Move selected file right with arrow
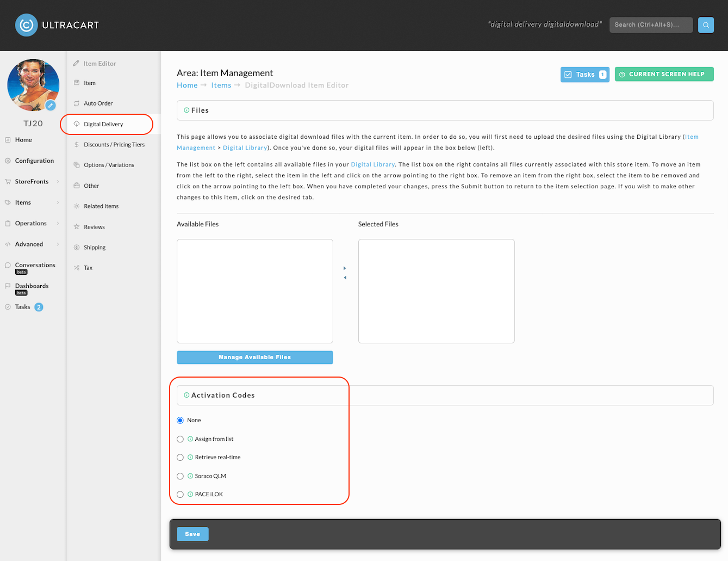The width and height of the screenshot is (728, 561). [345, 268]
